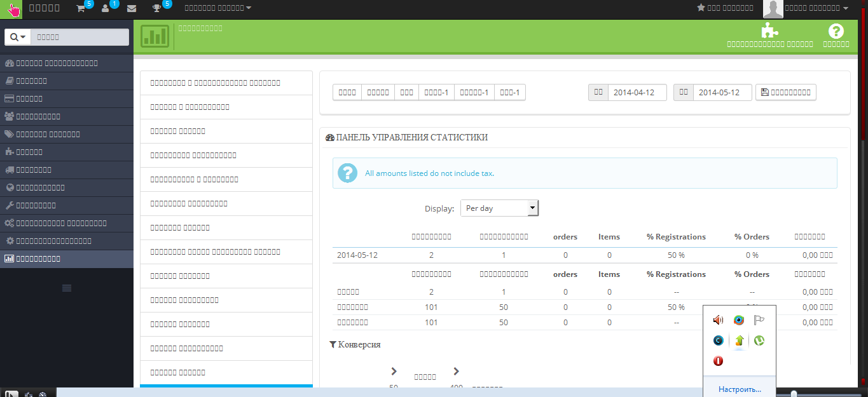
Task: Open the double cogs Advanced Parameters item
Action: pyautogui.click(x=67, y=224)
